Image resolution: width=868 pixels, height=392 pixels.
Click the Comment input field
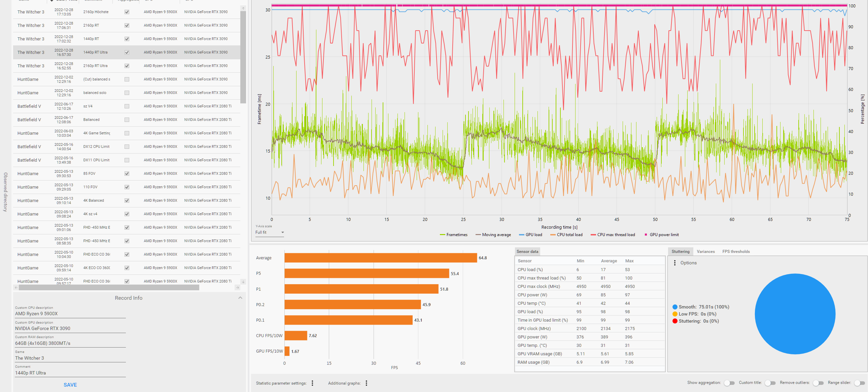click(70, 373)
